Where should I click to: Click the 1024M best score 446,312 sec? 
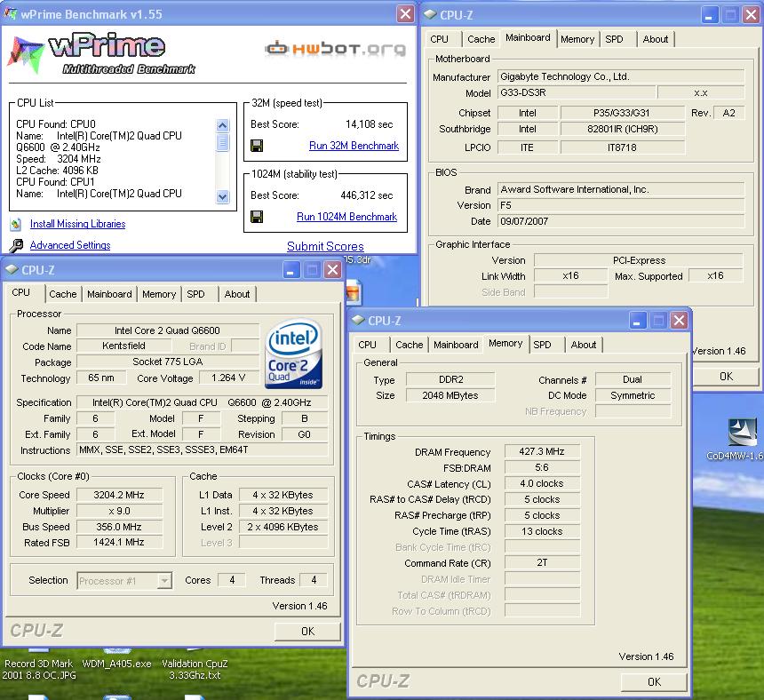(366, 195)
